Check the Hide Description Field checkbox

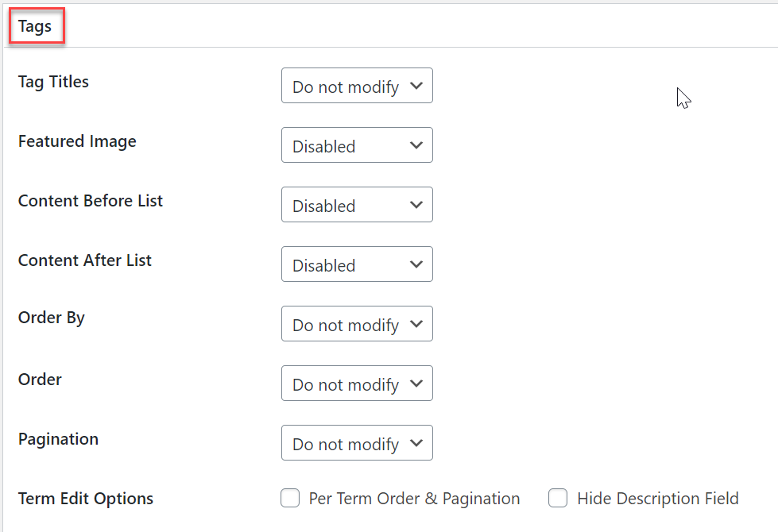point(558,498)
